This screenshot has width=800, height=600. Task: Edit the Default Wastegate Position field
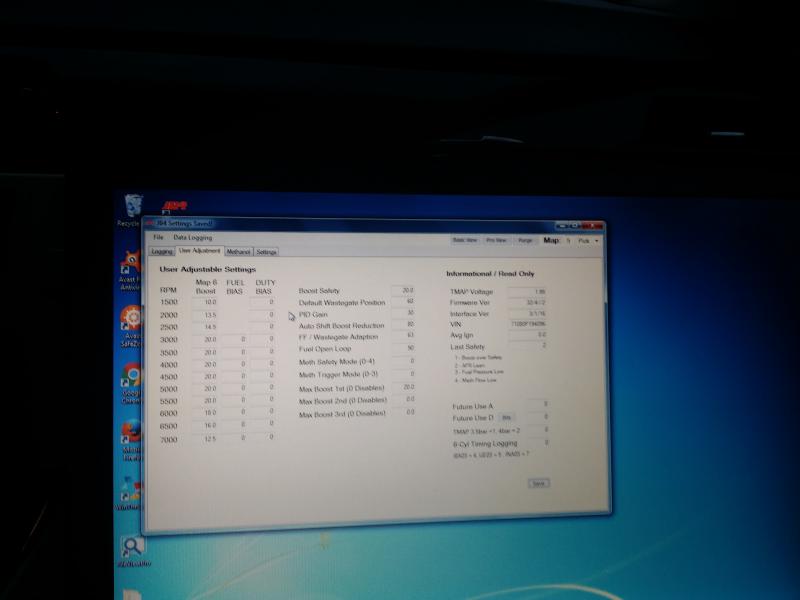[x=403, y=302]
